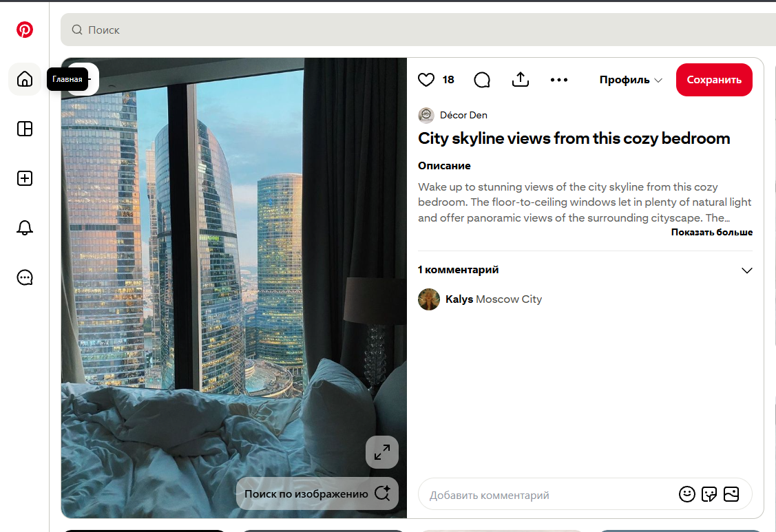
Task: Go to the Главная home icon
Action: tap(25, 79)
